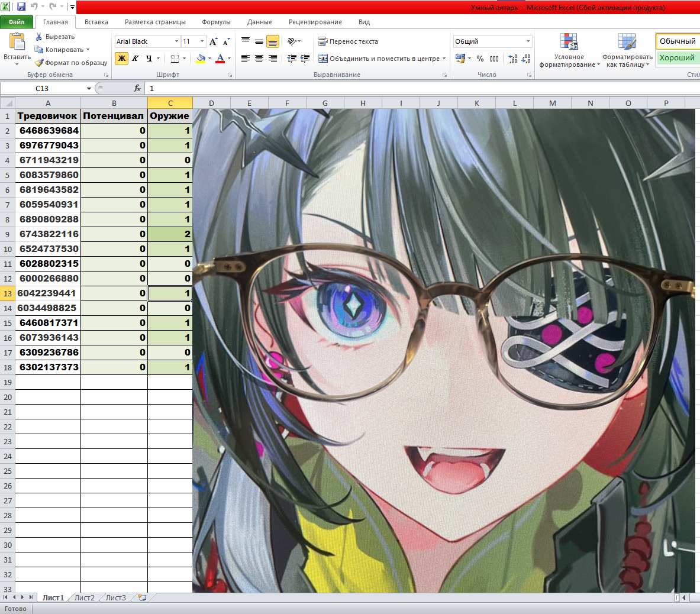Switch to the Вставка tab
The image size is (700, 614).
click(x=96, y=22)
